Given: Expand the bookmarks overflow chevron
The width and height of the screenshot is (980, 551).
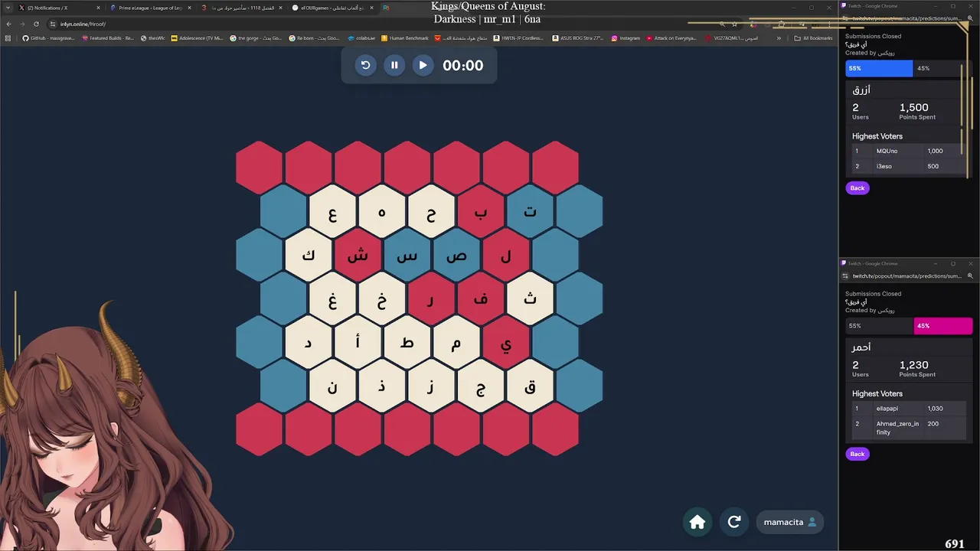Looking at the screenshot, I should [779, 37].
